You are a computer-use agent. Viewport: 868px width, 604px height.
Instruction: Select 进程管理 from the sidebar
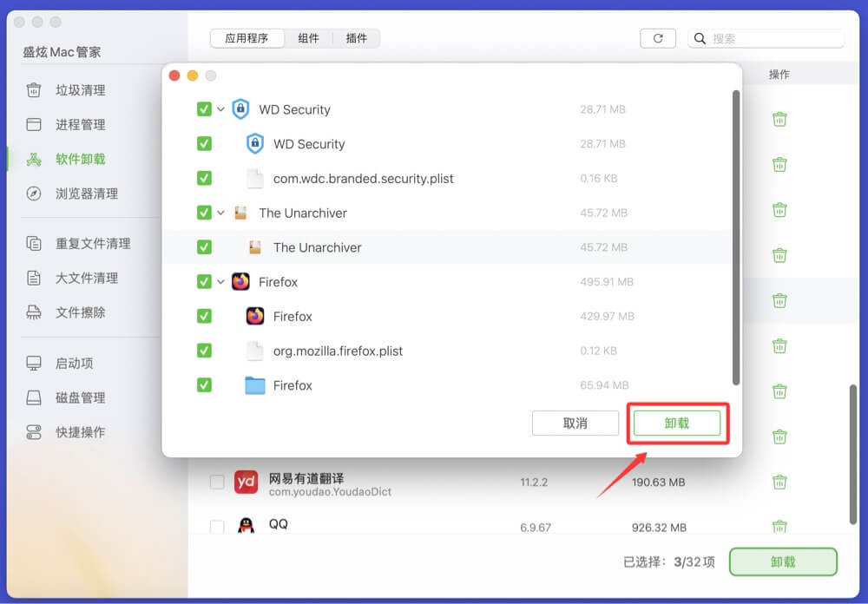pyautogui.click(x=78, y=125)
